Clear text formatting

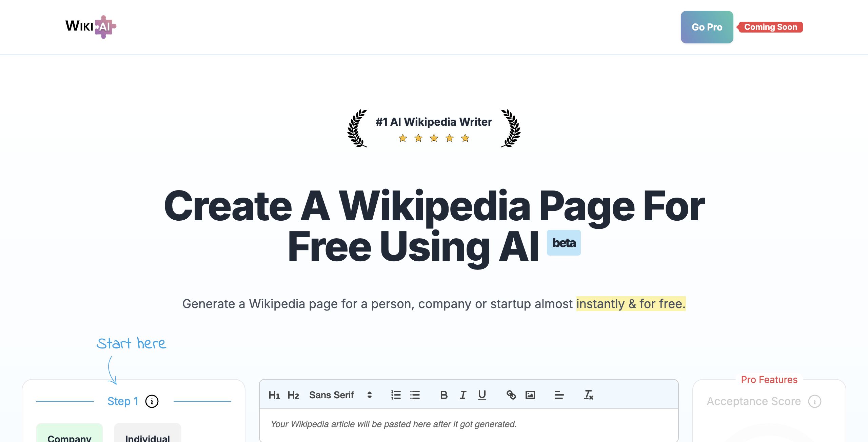588,395
